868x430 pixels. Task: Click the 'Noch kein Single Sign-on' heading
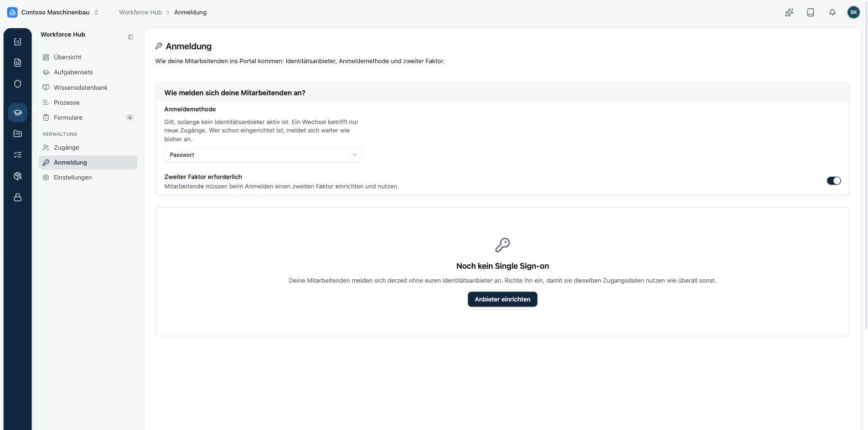(503, 266)
